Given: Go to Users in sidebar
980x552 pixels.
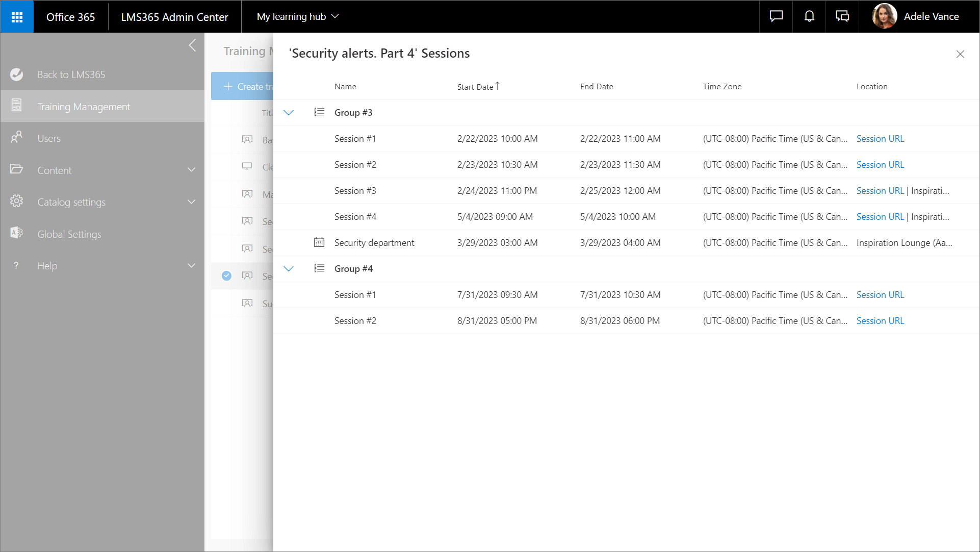Looking at the screenshot, I should tap(49, 138).
